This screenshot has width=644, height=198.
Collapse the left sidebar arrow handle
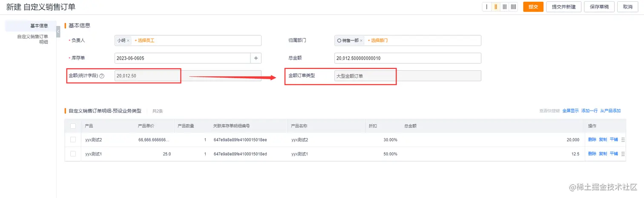58,31
